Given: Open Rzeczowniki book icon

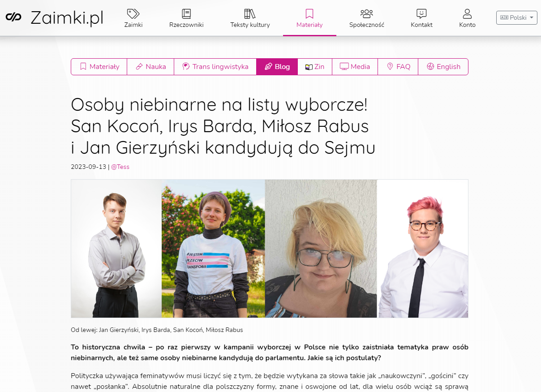Looking at the screenshot, I should (x=186, y=14).
